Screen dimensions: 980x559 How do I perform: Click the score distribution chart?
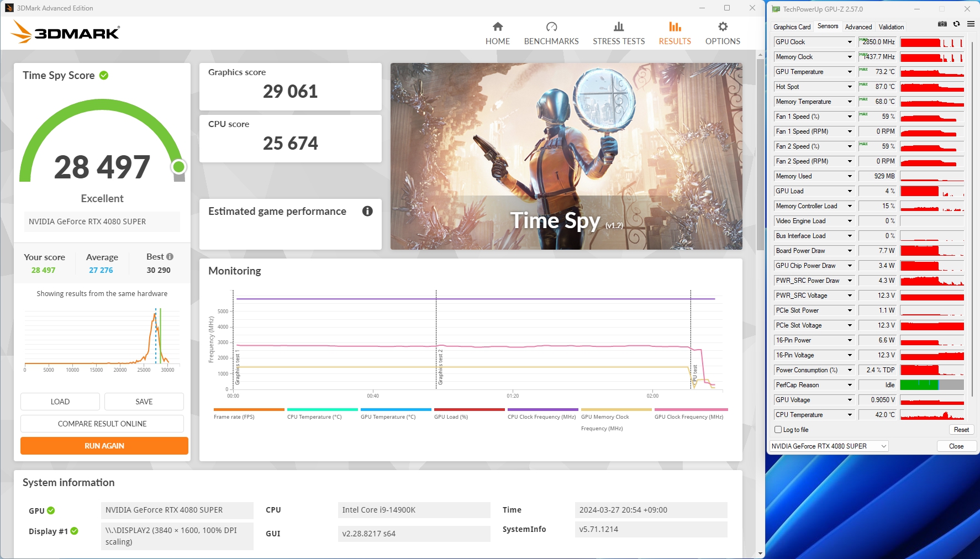point(102,340)
